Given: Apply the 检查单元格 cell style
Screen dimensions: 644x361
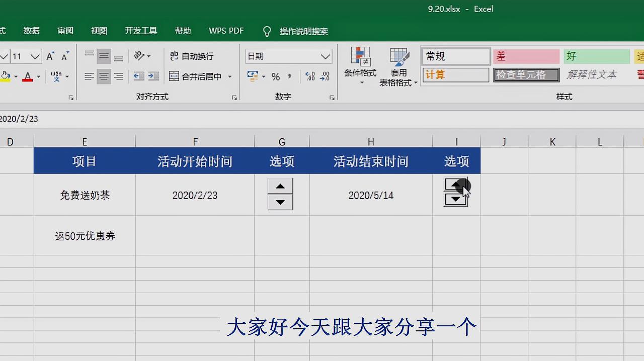Looking at the screenshot, I should click(x=526, y=74).
